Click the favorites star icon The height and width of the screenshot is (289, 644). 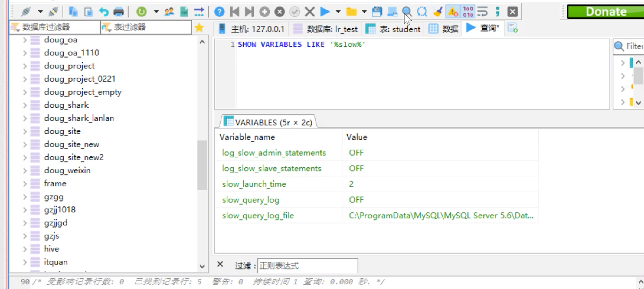[x=199, y=28]
